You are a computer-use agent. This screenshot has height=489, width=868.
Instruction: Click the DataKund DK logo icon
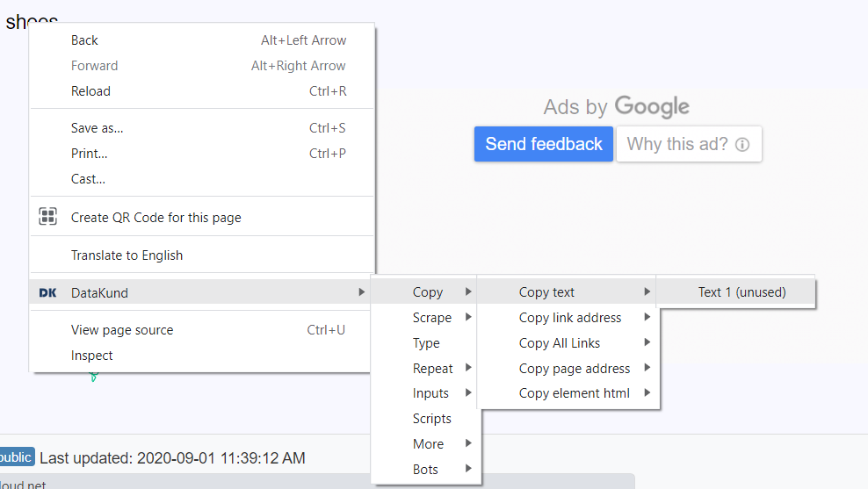[48, 292]
